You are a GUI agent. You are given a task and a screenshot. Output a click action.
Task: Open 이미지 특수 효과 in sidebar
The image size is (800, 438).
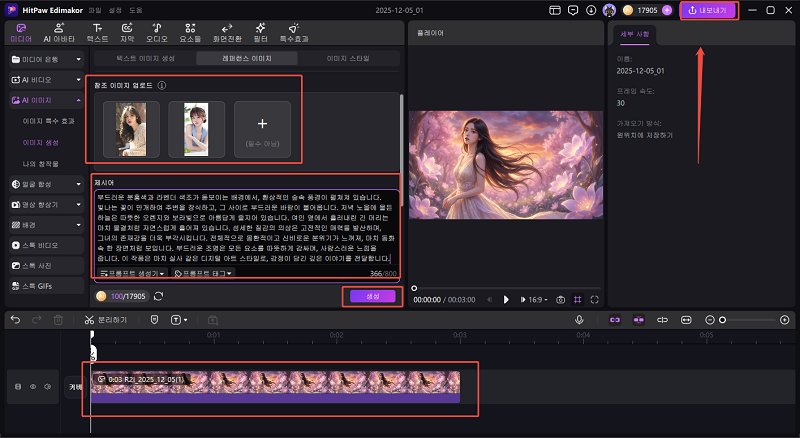[48, 121]
